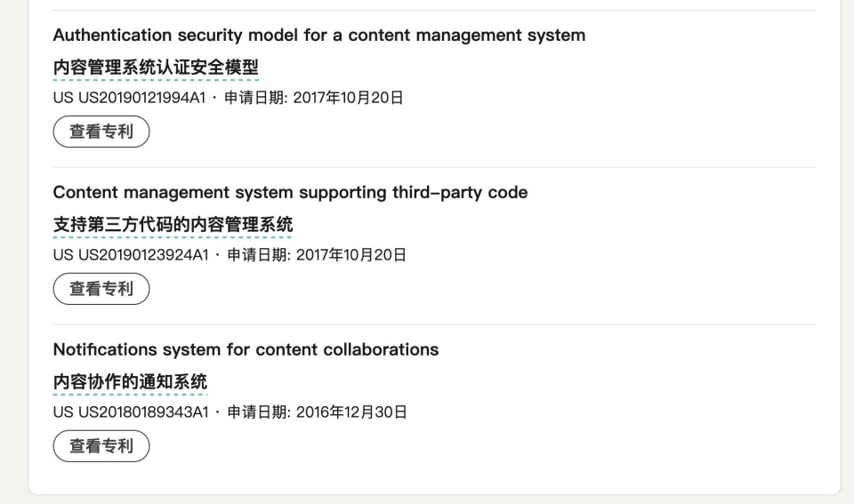This screenshot has height=504, width=854.
Task: Click Notifications system for content collaborations title
Action: point(246,350)
